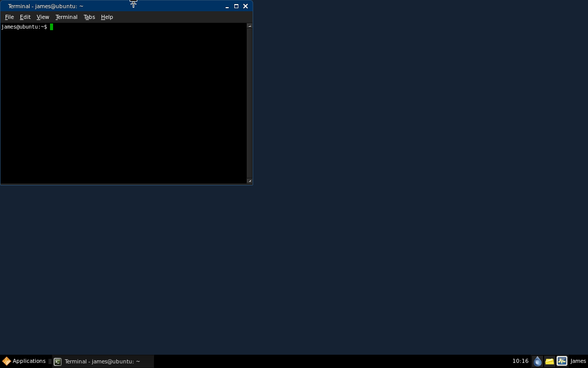
Task: Click the minimize icon on the Terminal titlebar
Action: (x=227, y=6)
